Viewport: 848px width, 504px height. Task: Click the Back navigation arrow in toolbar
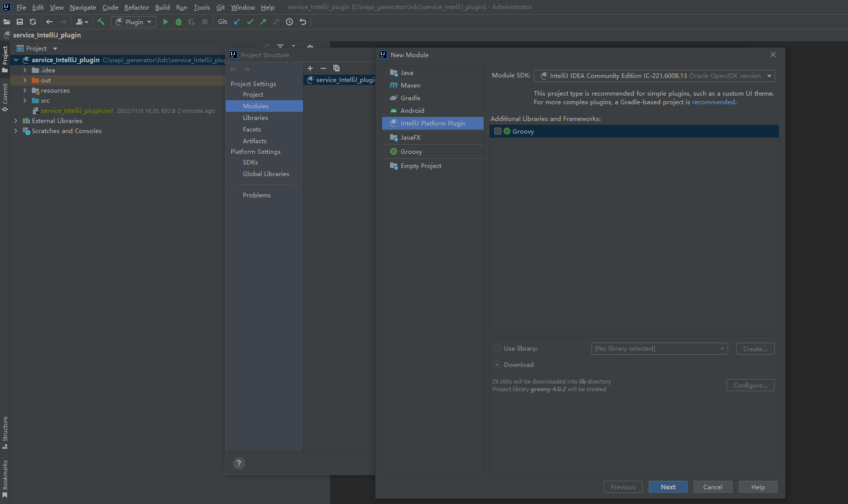(x=49, y=22)
